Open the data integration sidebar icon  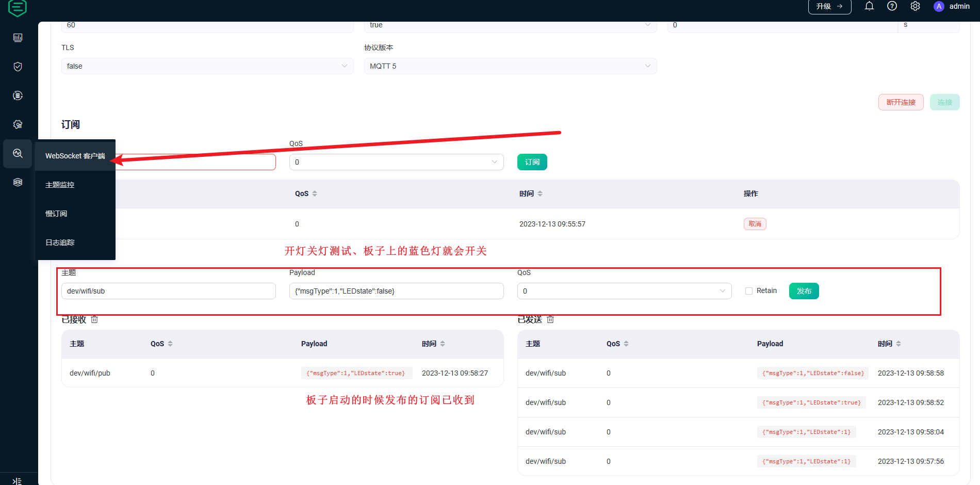(18, 95)
